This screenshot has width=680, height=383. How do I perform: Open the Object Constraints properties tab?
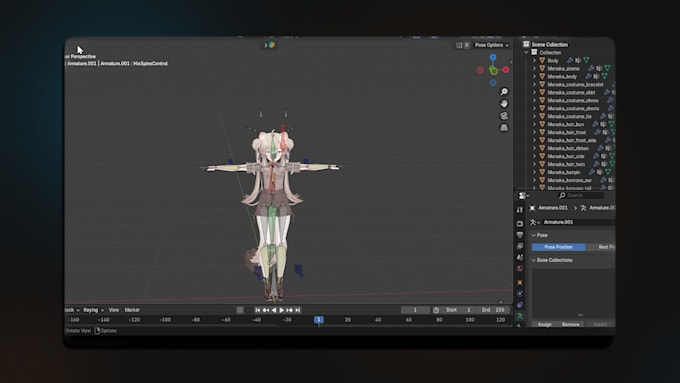(x=520, y=305)
